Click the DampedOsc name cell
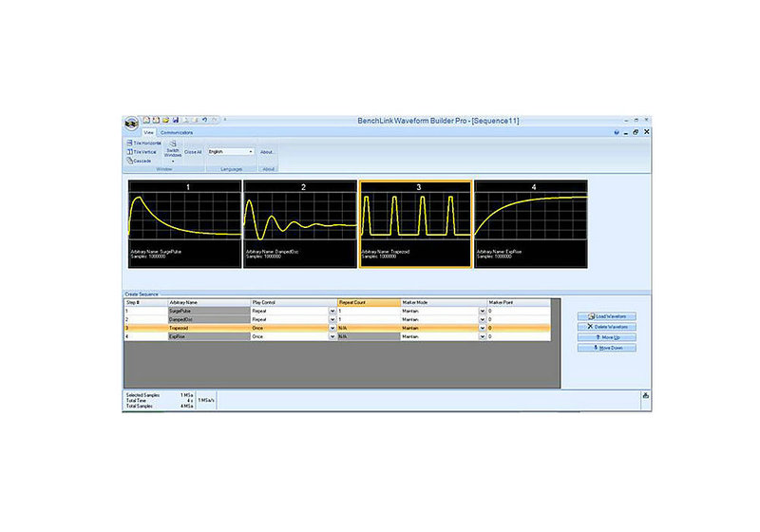This screenshot has height=532, width=760. tap(209, 320)
